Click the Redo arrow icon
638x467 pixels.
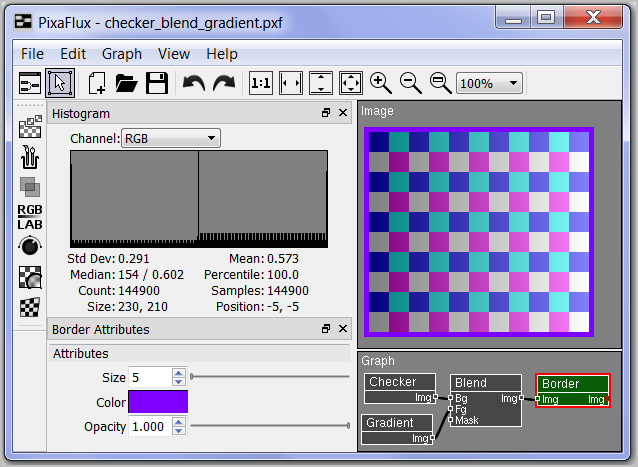(224, 83)
